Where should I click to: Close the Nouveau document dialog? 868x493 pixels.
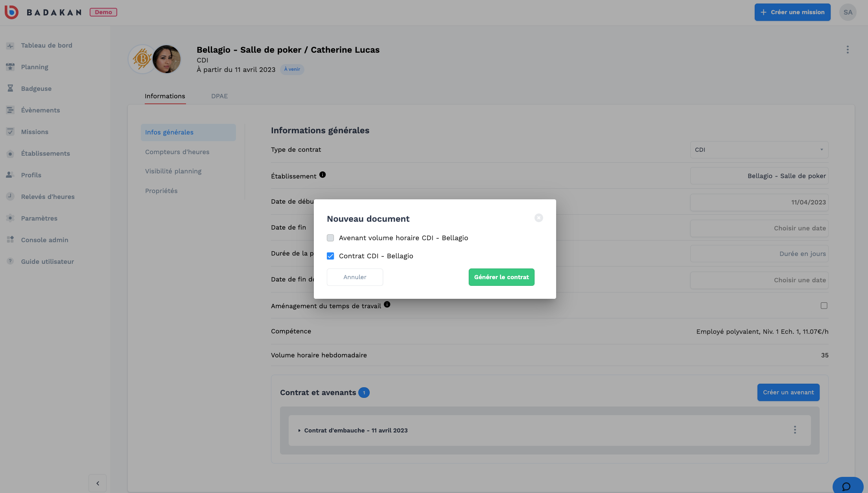click(x=538, y=218)
